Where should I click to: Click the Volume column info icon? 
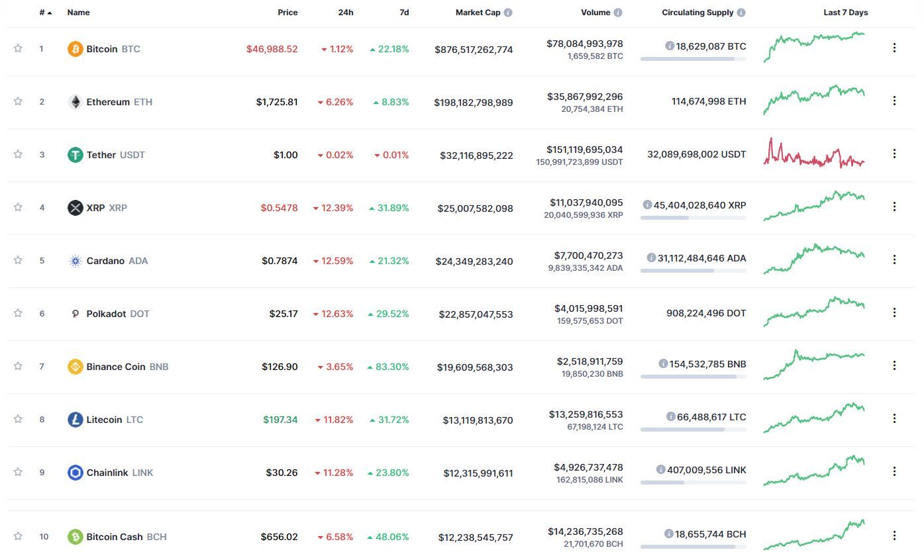pos(618,13)
